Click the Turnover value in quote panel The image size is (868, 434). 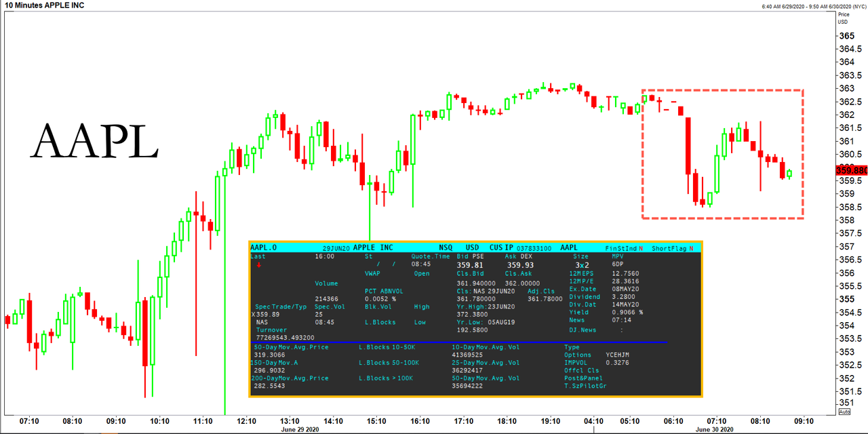pos(285,337)
